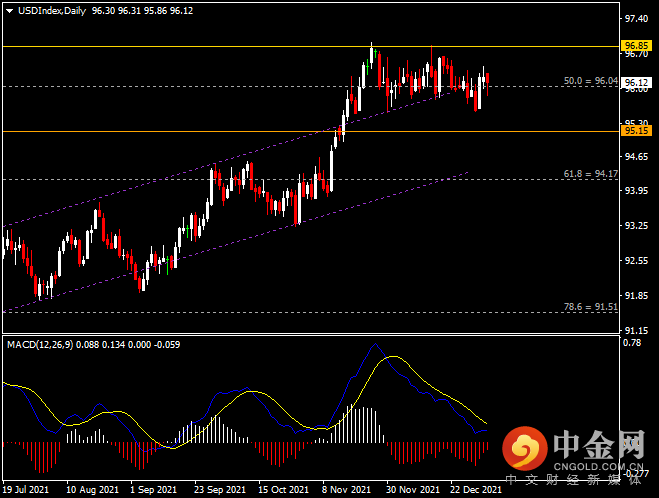Viewport: 659px width, 498px height.
Task: Select the 95.15 support price label
Action: pos(636,131)
